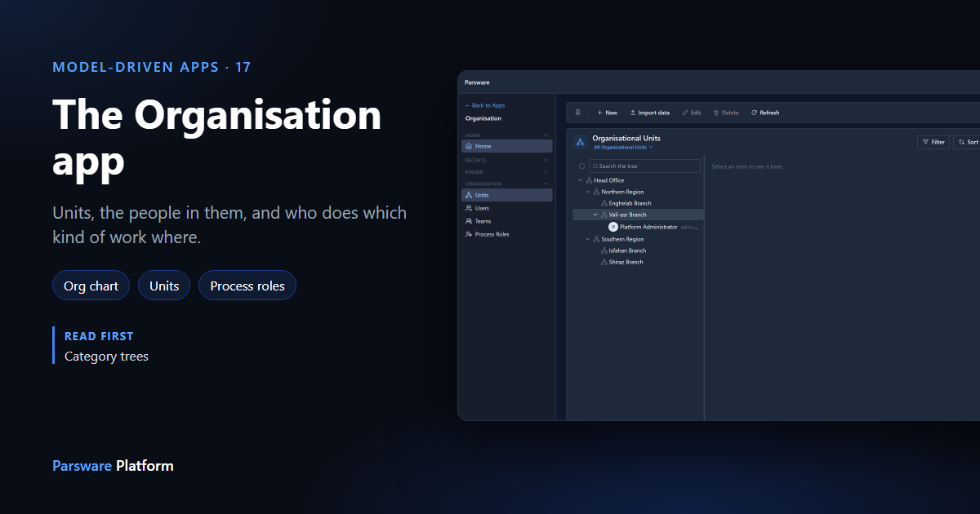This screenshot has height=514, width=980.
Task: Click the Parsware Platform footer text
Action: click(x=113, y=466)
